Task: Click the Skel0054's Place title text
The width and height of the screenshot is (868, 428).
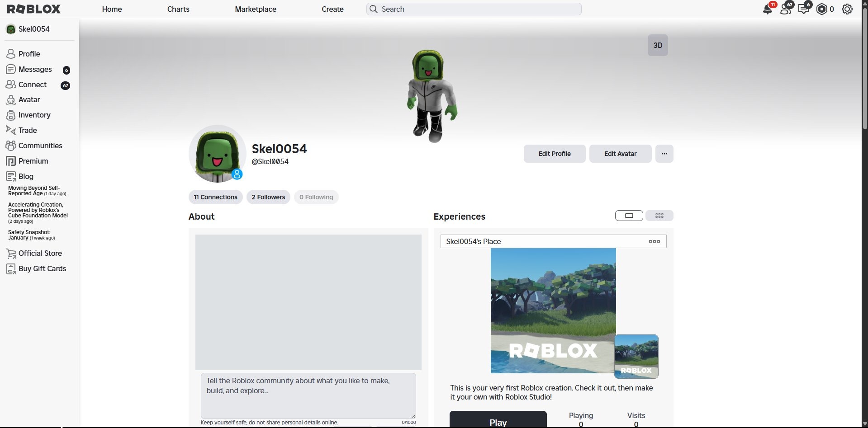Action: 474,241
